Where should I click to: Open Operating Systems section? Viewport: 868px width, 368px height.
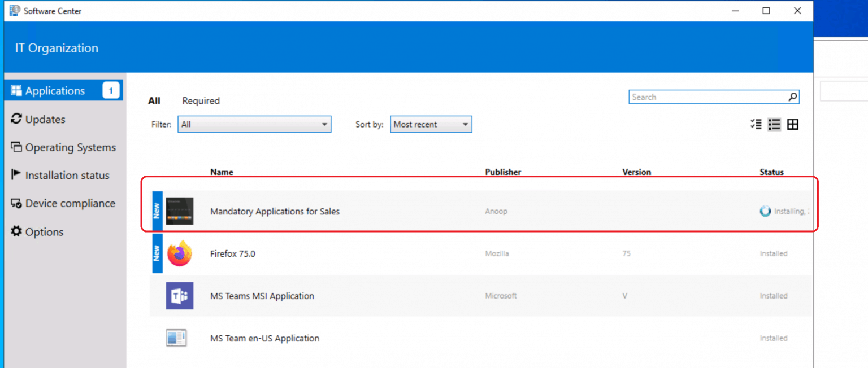click(70, 147)
